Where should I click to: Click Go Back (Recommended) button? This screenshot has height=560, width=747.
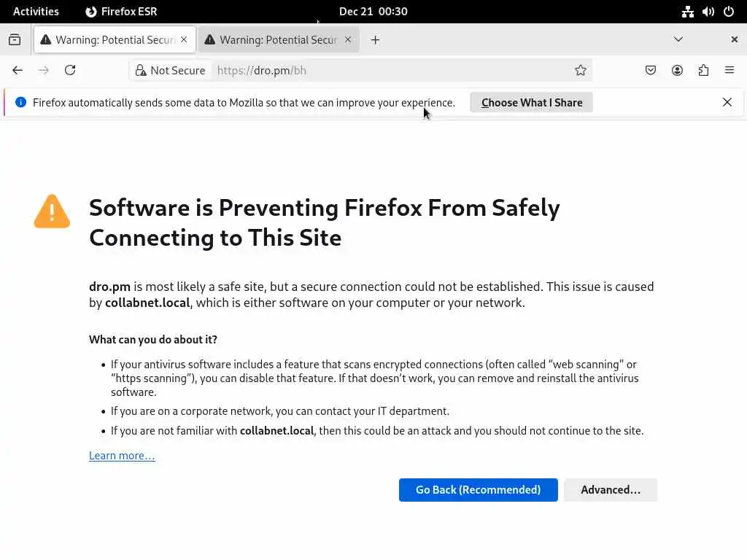(478, 490)
